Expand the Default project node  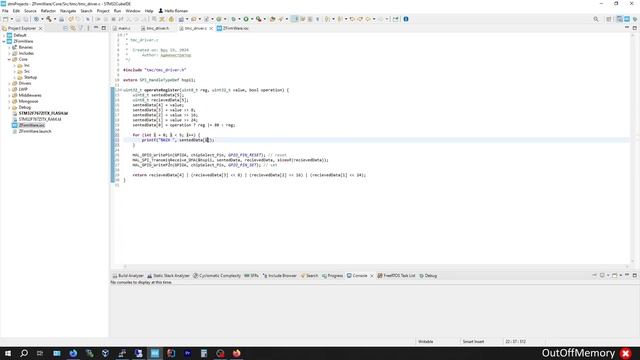(4, 36)
